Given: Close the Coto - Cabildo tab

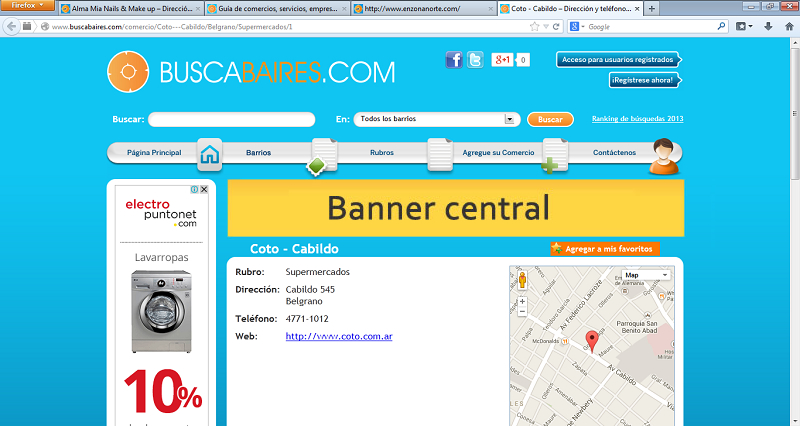Looking at the screenshot, I should pos(637,9).
